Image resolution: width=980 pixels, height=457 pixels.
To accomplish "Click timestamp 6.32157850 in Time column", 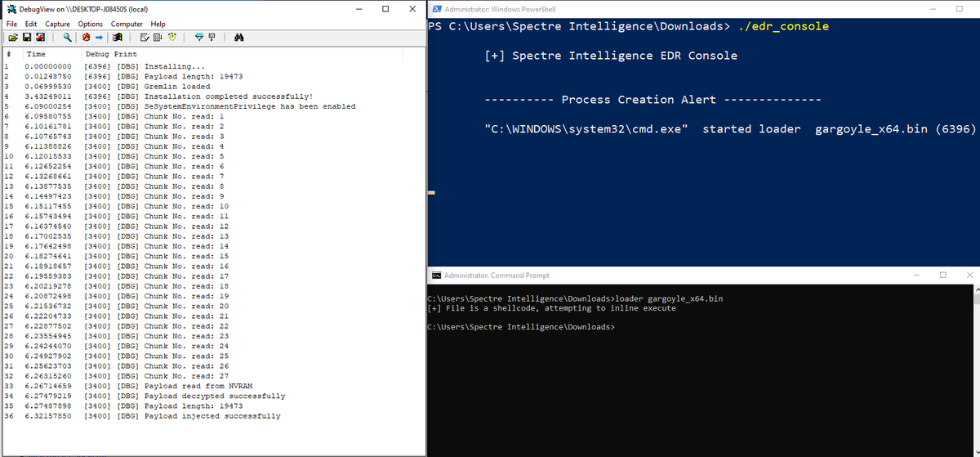I will [x=48, y=416].
